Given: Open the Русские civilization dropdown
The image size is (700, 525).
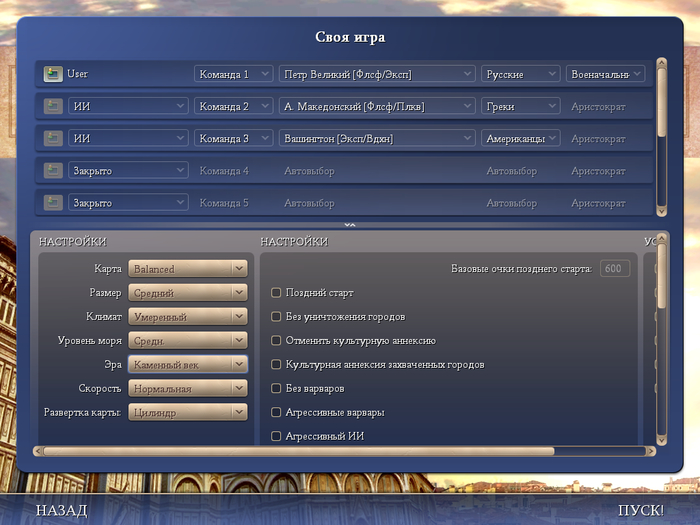Looking at the screenshot, I should click(521, 74).
